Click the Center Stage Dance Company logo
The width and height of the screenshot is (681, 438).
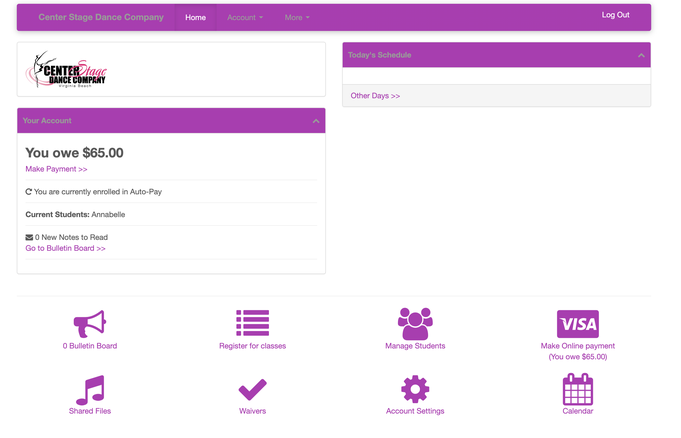(66, 70)
